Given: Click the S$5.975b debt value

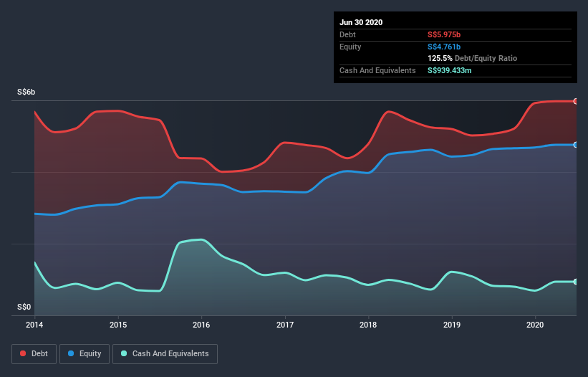Looking at the screenshot, I should [x=444, y=34].
